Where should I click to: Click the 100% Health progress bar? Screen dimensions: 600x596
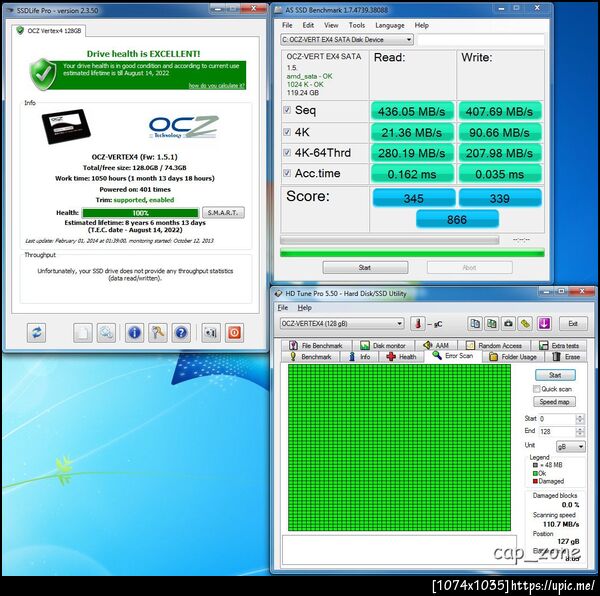coord(140,213)
